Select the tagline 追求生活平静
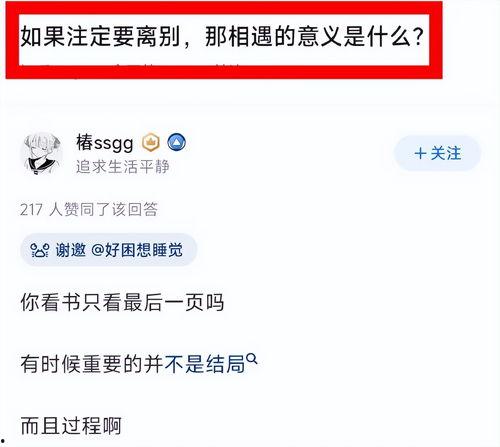 click(x=122, y=166)
